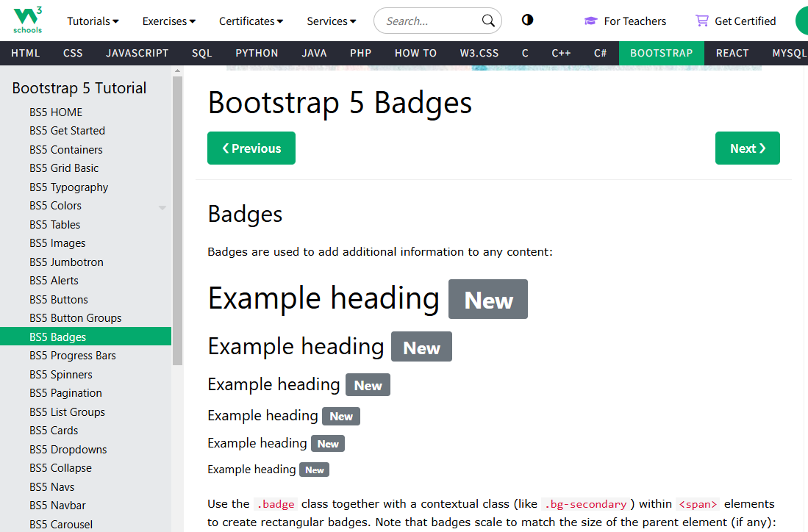Open BS5 Pagination in sidebar
Screen dimensions: 808x532
coord(85,393)
